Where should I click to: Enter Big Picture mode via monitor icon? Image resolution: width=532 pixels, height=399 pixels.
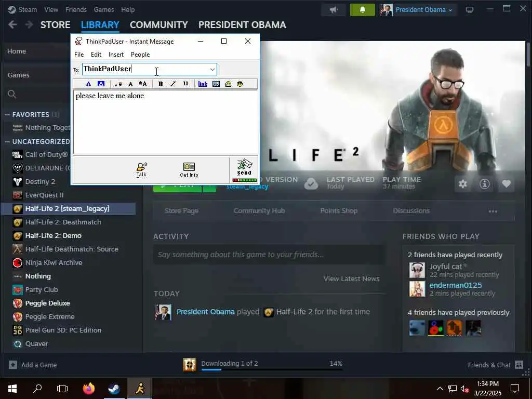(x=470, y=10)
